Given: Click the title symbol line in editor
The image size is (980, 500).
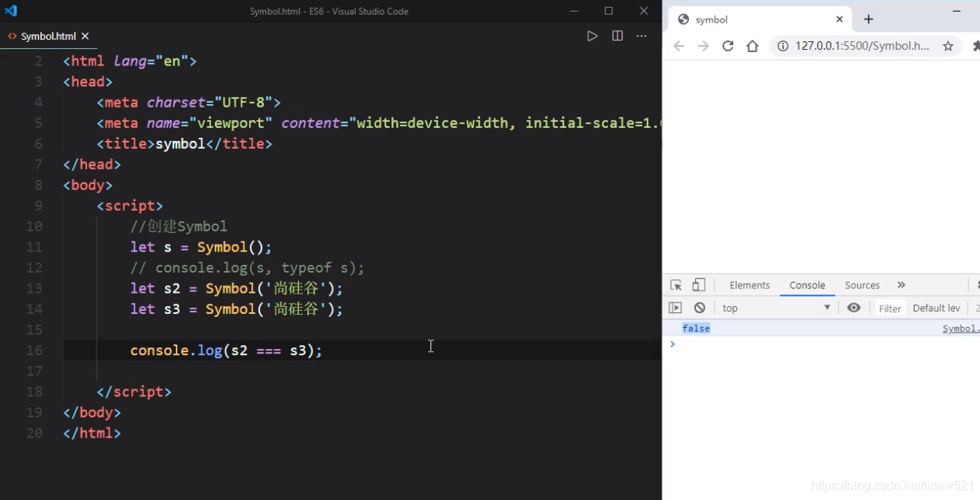Looking at the screenshot, I should 184,143.
